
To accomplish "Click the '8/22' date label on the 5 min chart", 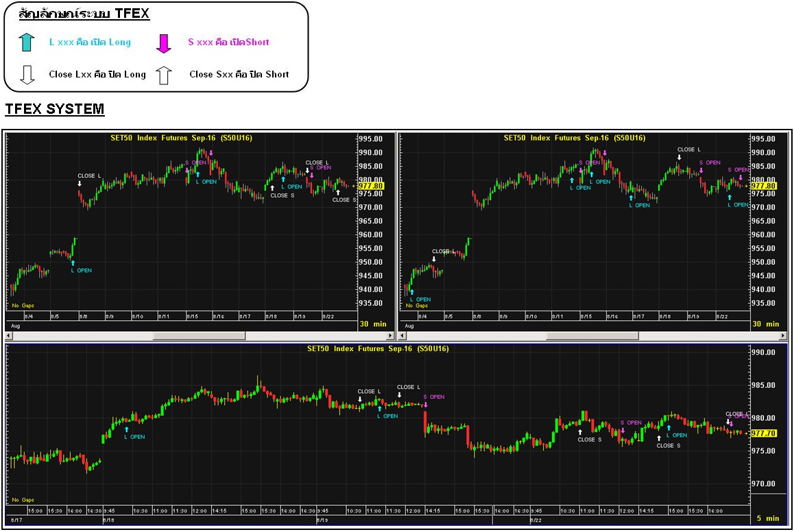I will 536,520.
